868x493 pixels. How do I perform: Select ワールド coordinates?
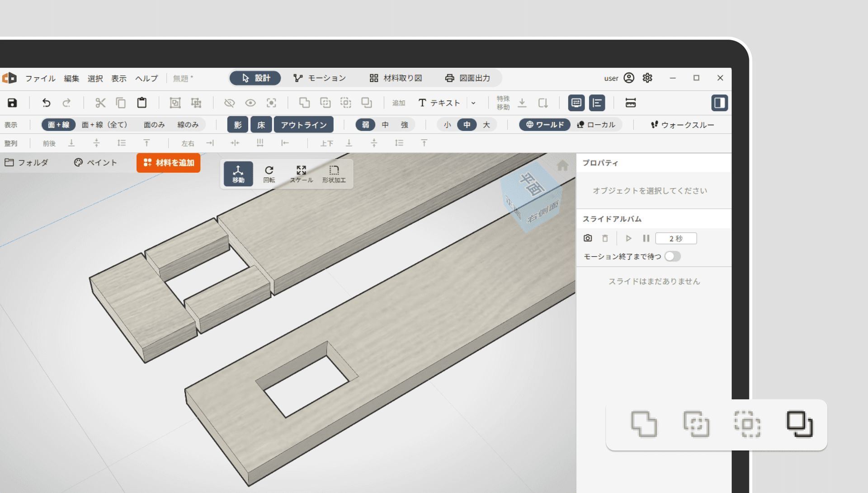[545, 125]
